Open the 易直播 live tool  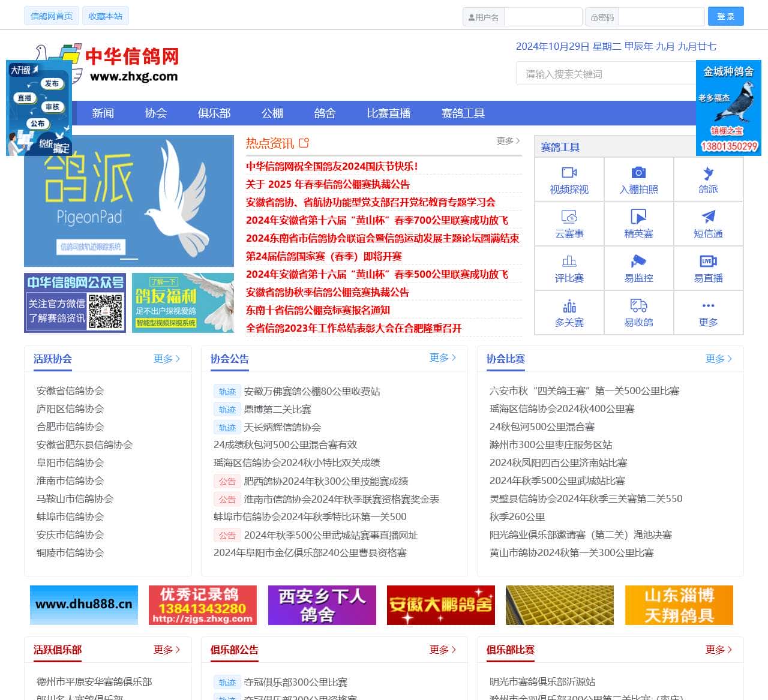708,268
